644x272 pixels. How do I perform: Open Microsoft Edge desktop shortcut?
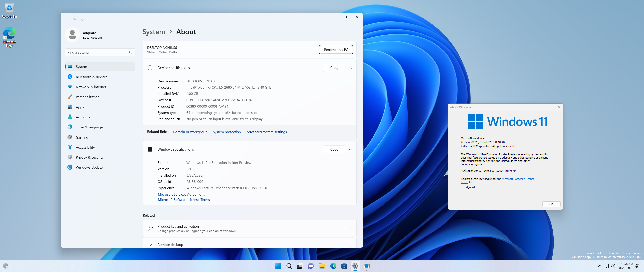pyautogui.click(x=9, y=37)
